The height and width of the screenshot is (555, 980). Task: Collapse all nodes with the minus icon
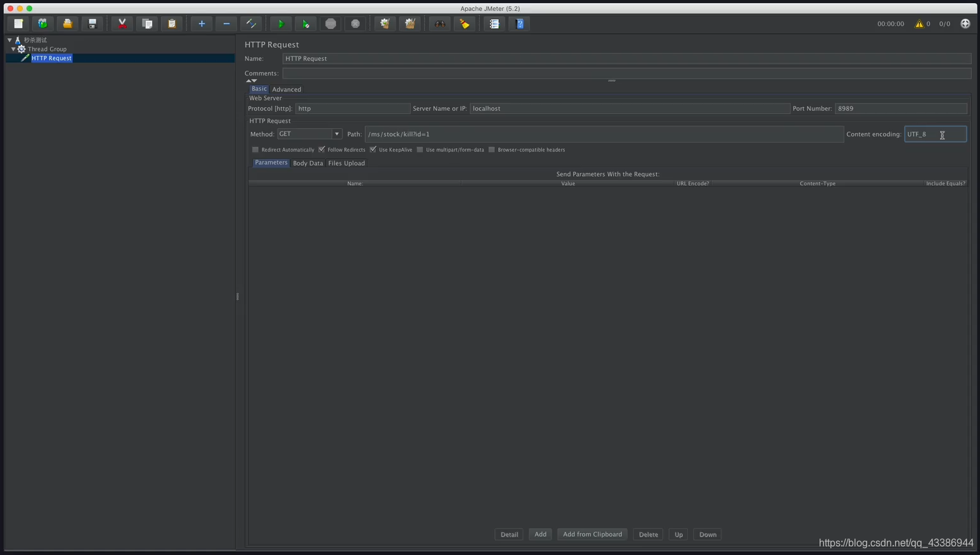click(x=226, y=23)
